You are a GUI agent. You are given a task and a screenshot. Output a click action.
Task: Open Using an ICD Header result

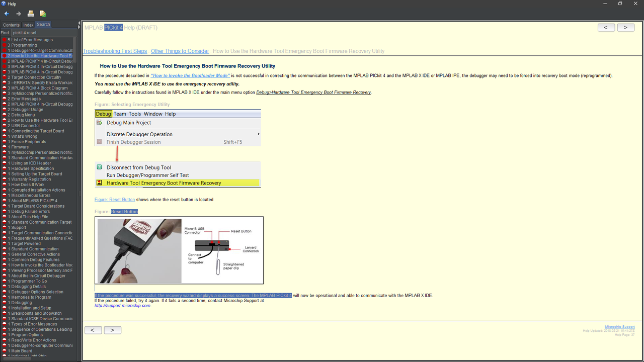pos(29,163)
